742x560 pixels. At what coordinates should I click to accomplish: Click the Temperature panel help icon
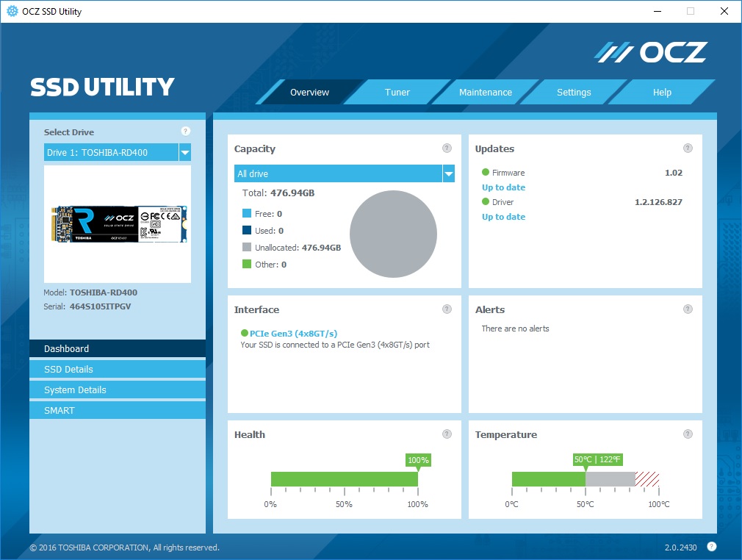pos(688,434)
